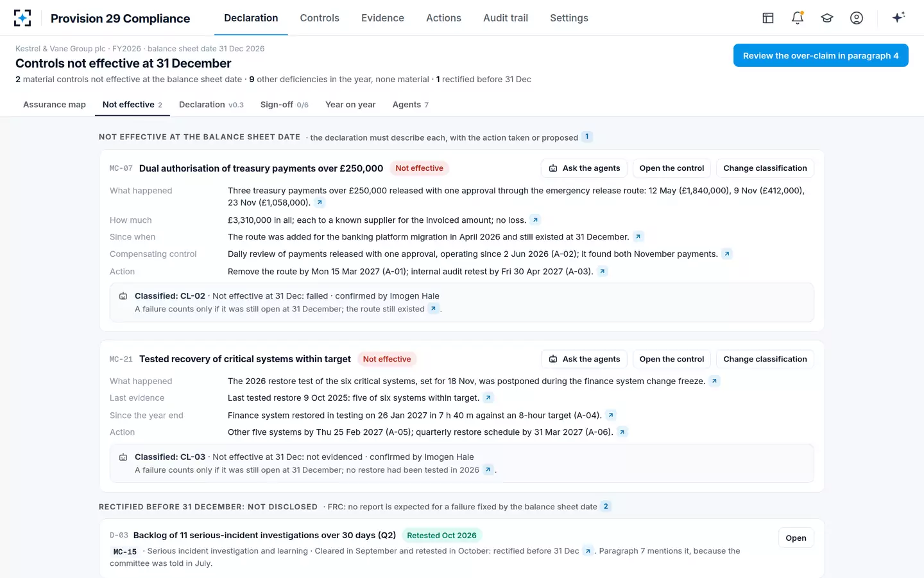This screenshot has width=924, height=578.
Task: Open the layout panel icon in header
Action: click(768, 18)
